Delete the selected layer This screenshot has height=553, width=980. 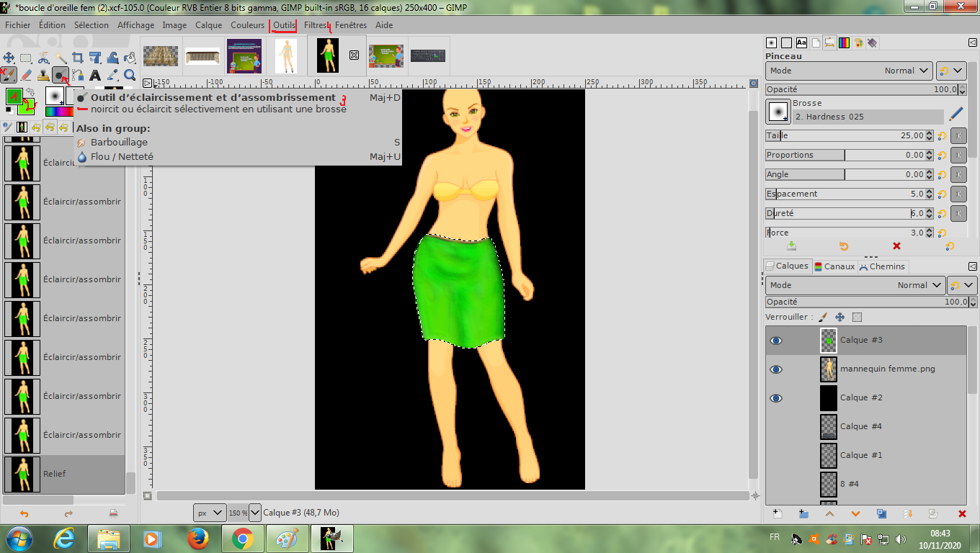point(962,513)
